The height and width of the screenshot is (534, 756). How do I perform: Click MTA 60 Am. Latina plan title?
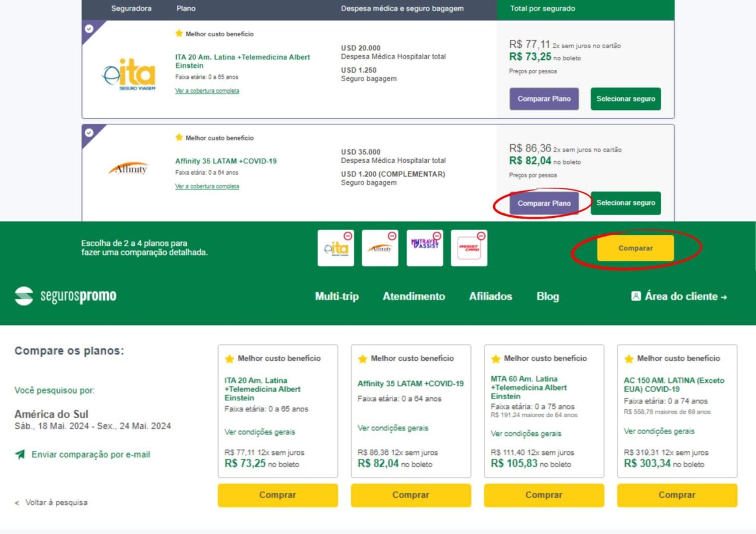tap(529, 388)
